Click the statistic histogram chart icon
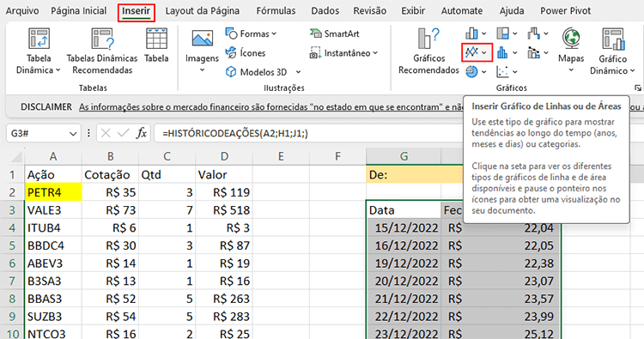This screenshot has height=339, width=644. [x=502, y=52]
